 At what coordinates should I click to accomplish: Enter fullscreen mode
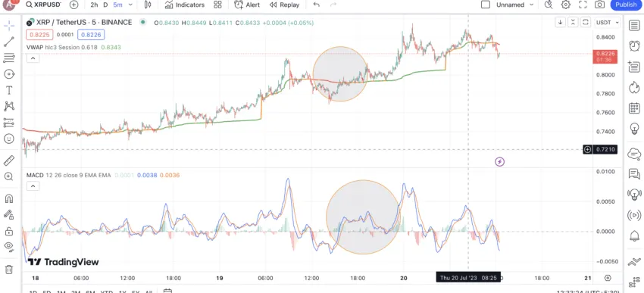[x=583, y=5]
